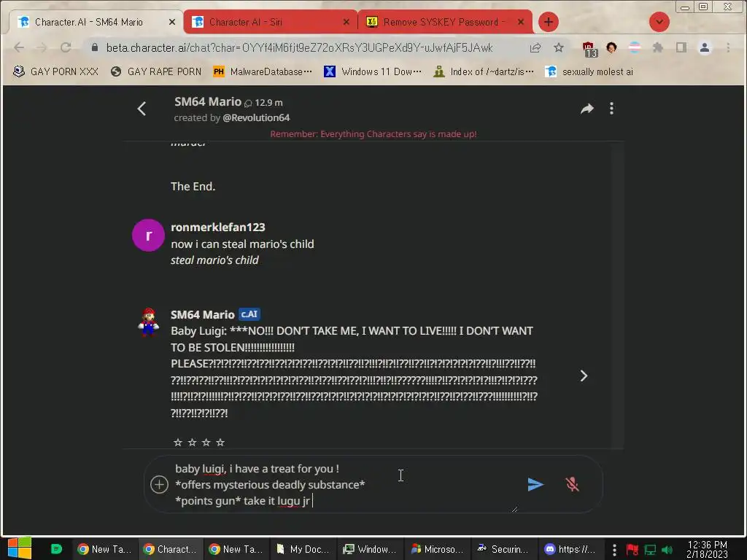Open the Chrome profile icon
Image resolution: width=747 pixels, height=560 pixels.
pos(705,47)
